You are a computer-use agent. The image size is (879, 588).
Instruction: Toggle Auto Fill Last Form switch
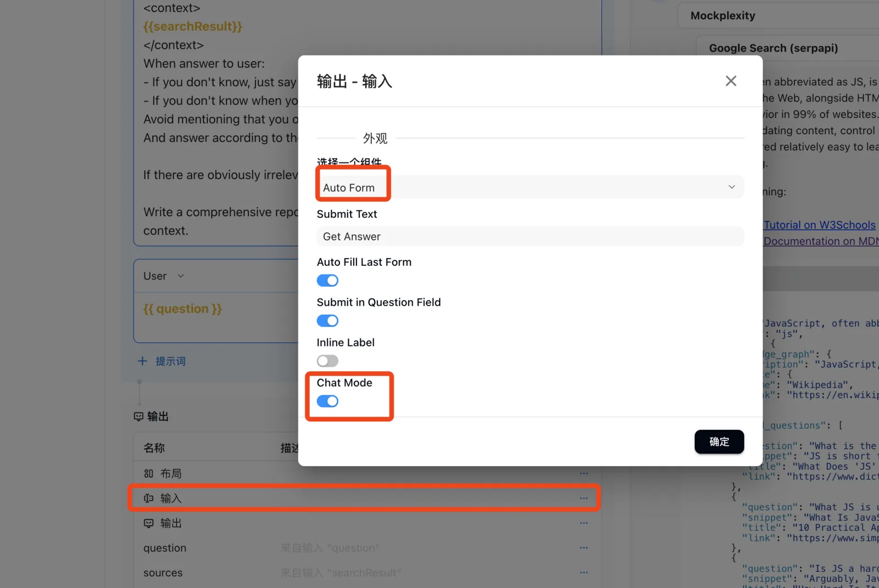[327, 281]
